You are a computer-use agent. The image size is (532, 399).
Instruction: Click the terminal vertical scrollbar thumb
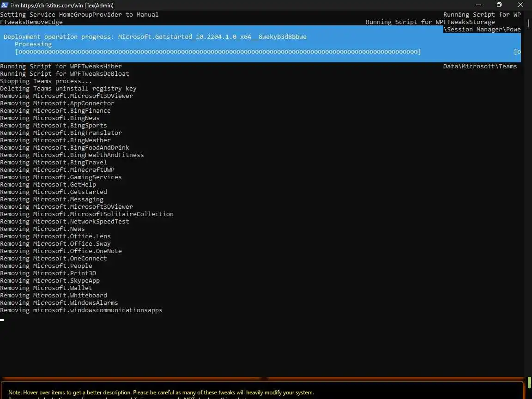point(528,23)
